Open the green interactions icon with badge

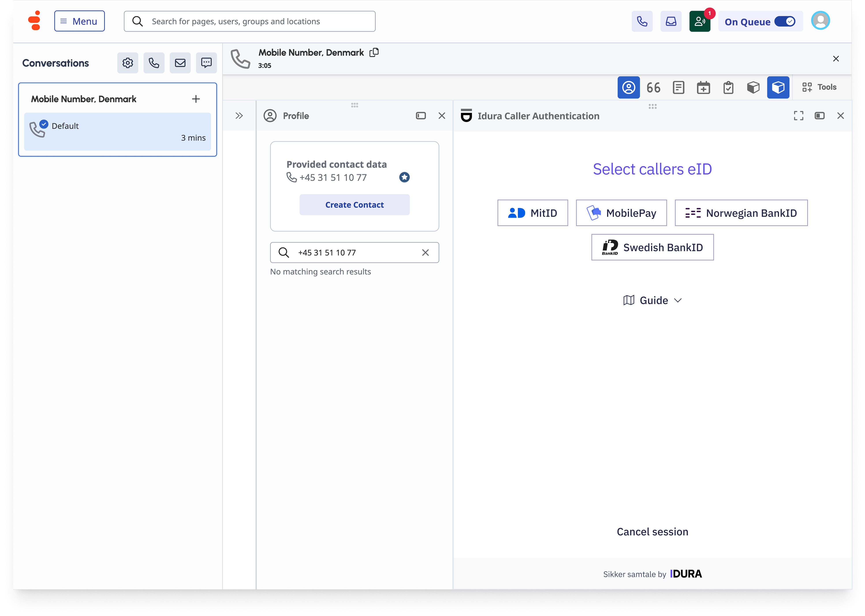[x=699, y=21]
